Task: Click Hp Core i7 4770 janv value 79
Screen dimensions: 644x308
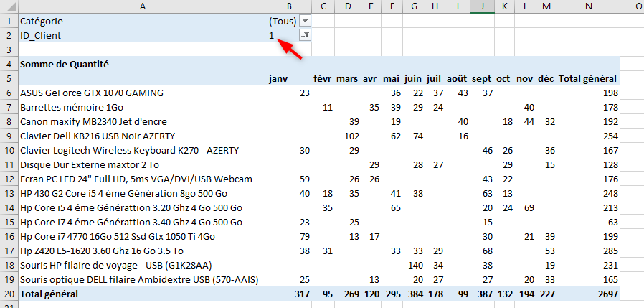Action: (x=305, y=236)
